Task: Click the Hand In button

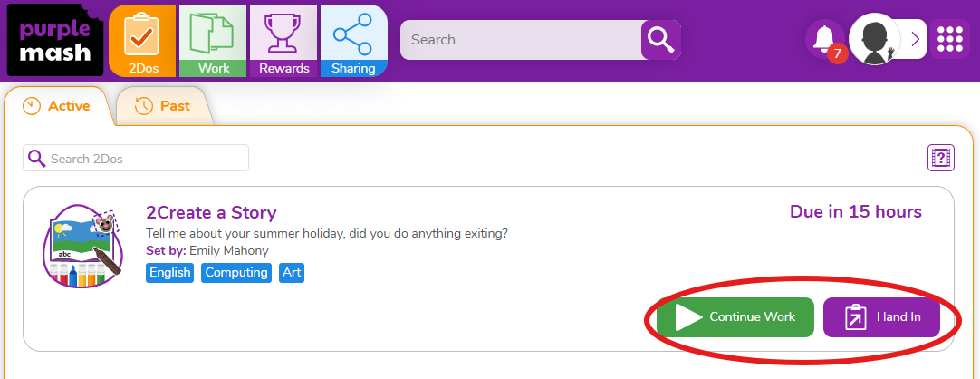Action: (882, 317)
